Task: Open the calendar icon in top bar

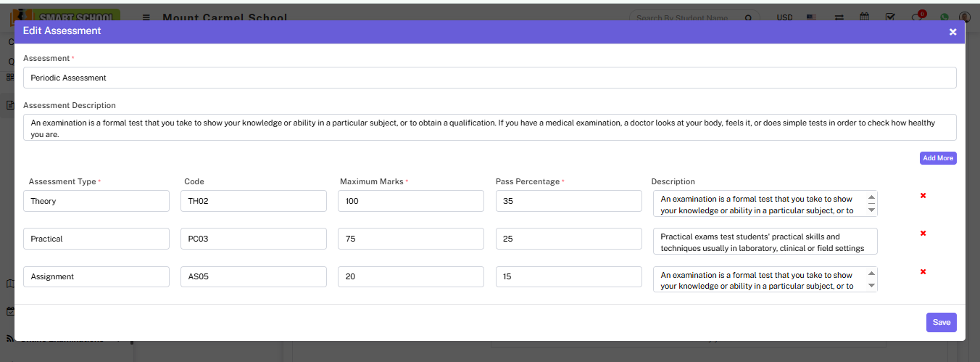Action: (864, 17)
